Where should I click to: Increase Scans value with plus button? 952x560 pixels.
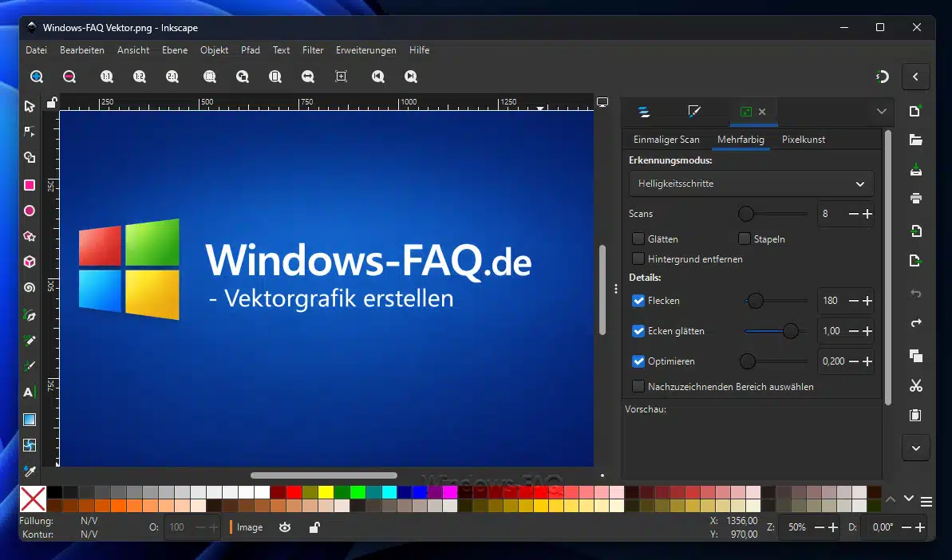tap(867, 214)
